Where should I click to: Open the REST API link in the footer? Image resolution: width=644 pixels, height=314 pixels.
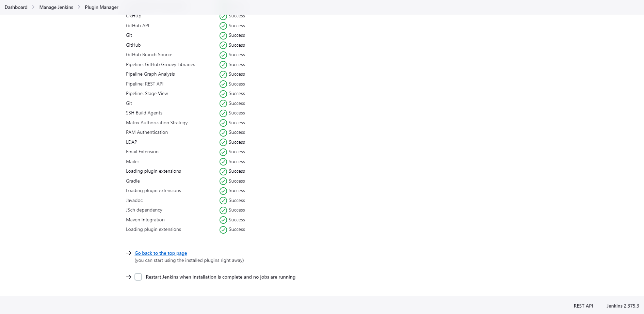tap(583, 305)
